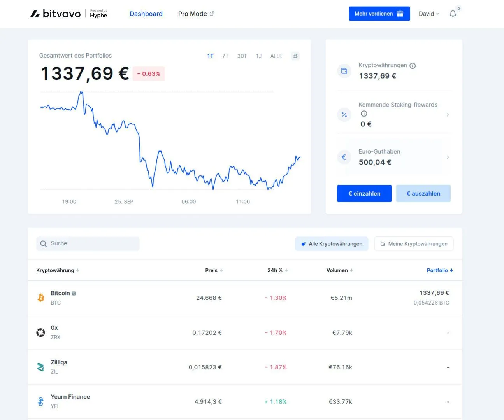Select the Bitcoin coin icon

pyautogui.click(x=40, y=297)
